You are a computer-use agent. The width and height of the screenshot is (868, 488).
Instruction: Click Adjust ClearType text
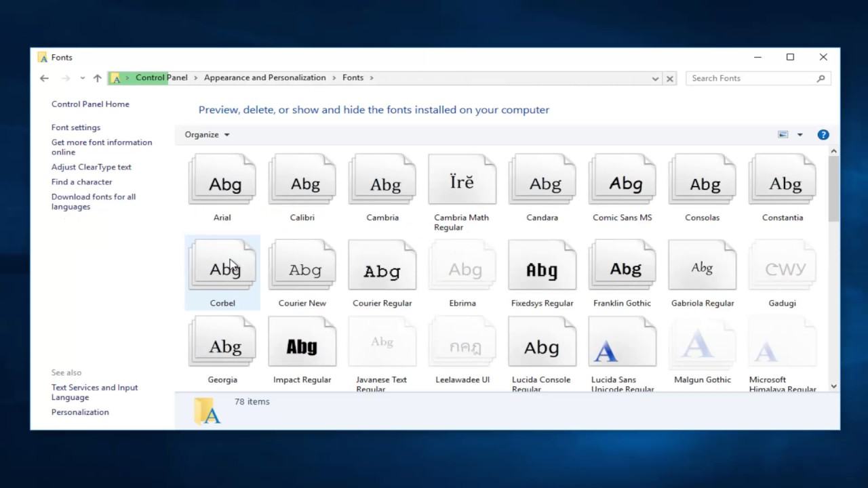[91, 167]
